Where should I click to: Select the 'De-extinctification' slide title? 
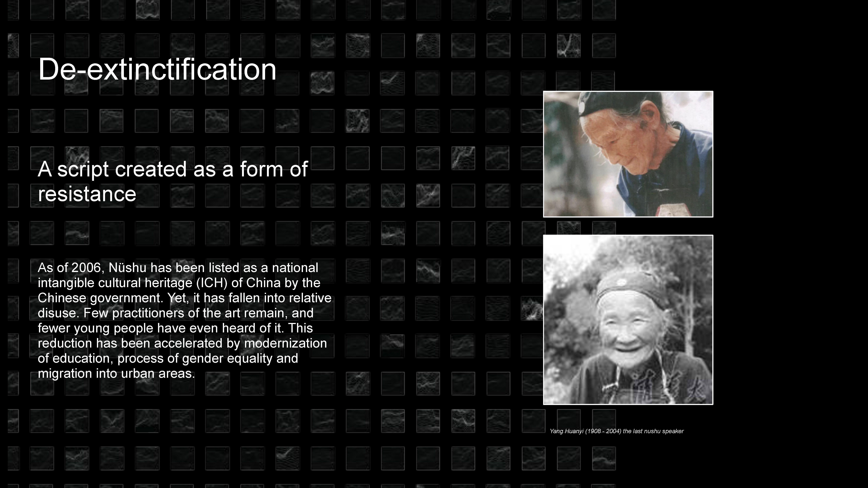157,69
